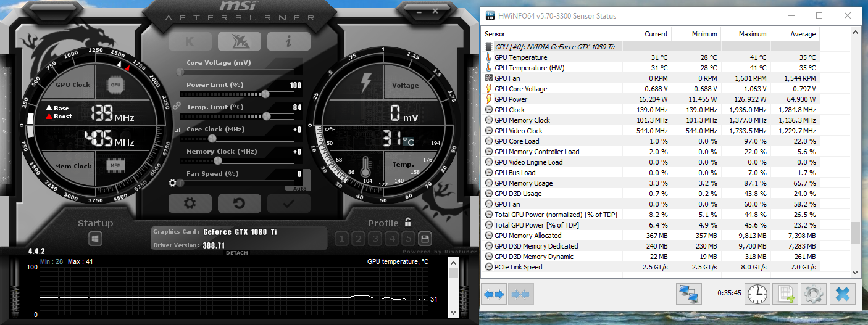Select the GPU Temperature (HW) row

pyautogui.click(x=651, y=68)
